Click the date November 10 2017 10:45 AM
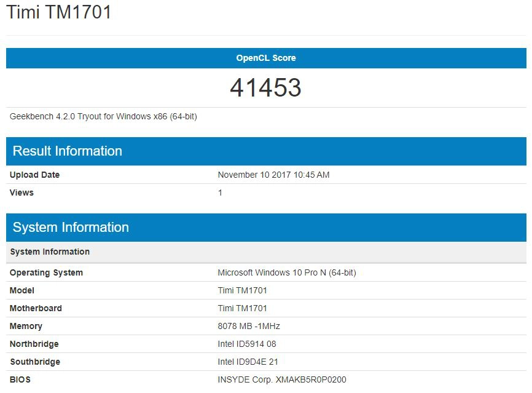Image resolution: width=532 pixels, height=393 pixels. 273,175
